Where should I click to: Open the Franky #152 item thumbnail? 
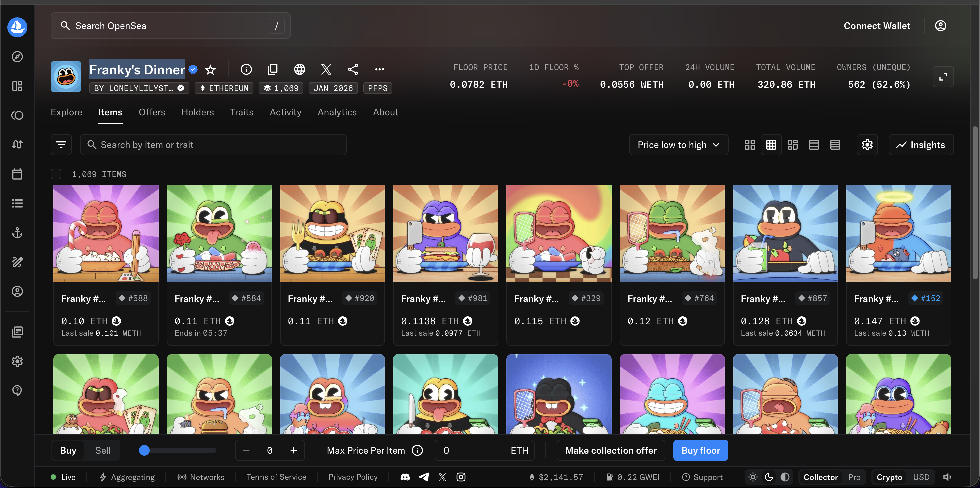(898, 234)
